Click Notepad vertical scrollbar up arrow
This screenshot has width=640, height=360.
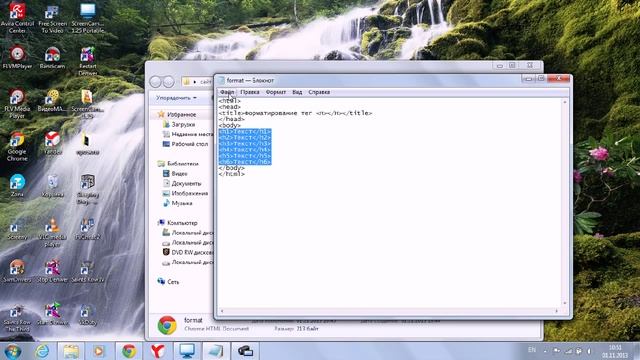point(565,102)
